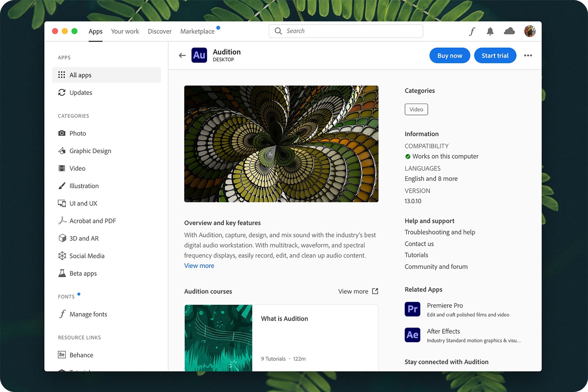Open the more options ellipsis menu
Viewport: 588px width, 392px height.
pos(528,56)
